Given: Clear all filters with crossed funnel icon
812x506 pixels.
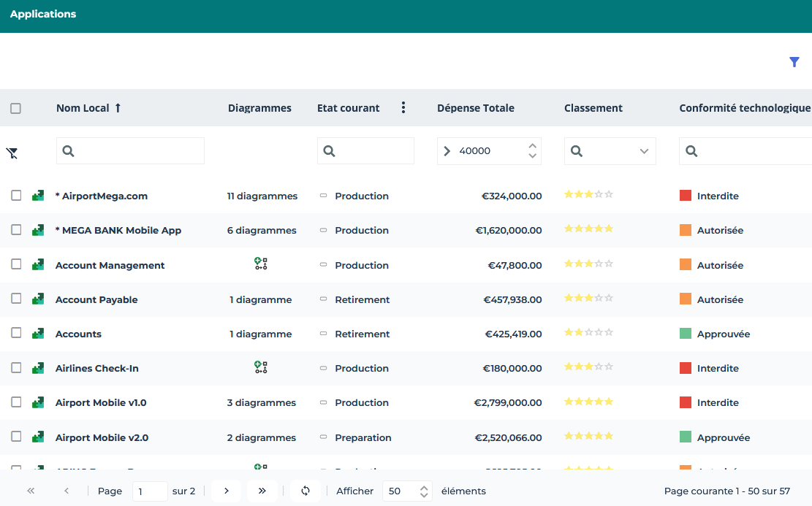Looking at the screenshot, I should [x=12, y=153].
